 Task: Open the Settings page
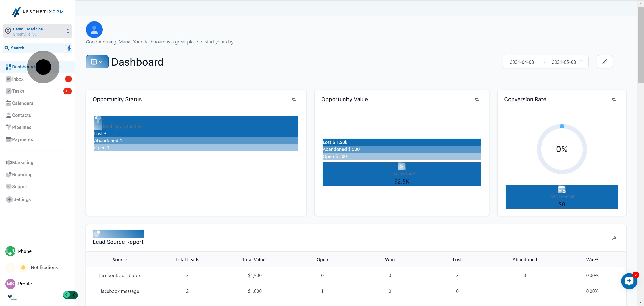(22, 199)
